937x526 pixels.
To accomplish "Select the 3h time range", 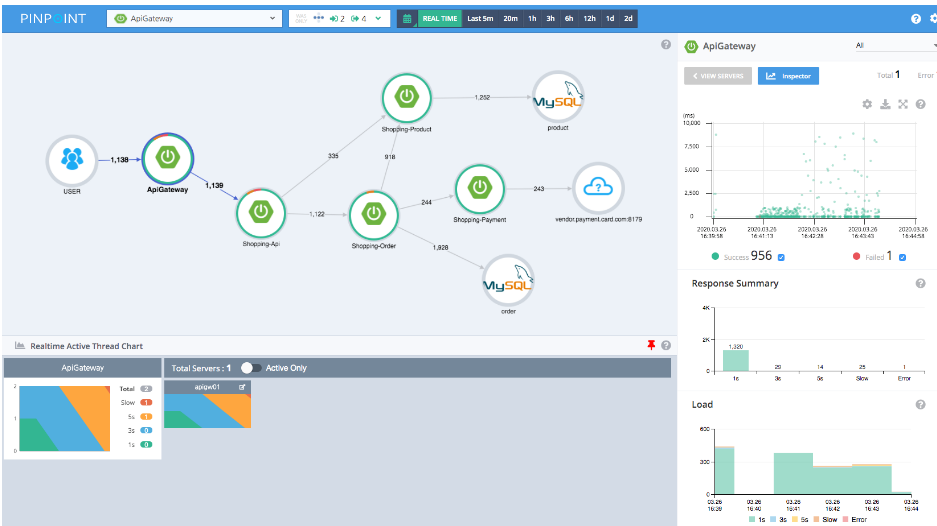I will click(x=550, y=19).
